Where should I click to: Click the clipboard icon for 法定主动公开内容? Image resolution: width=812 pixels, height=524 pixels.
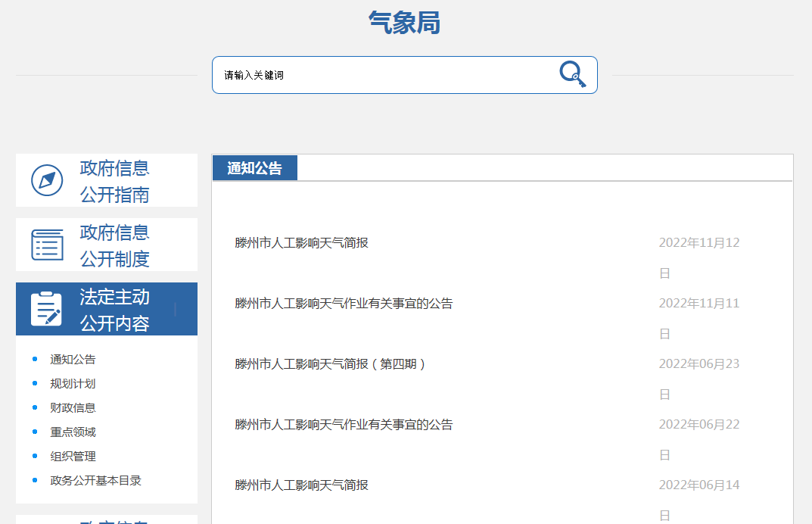click(x=47, y=309)
